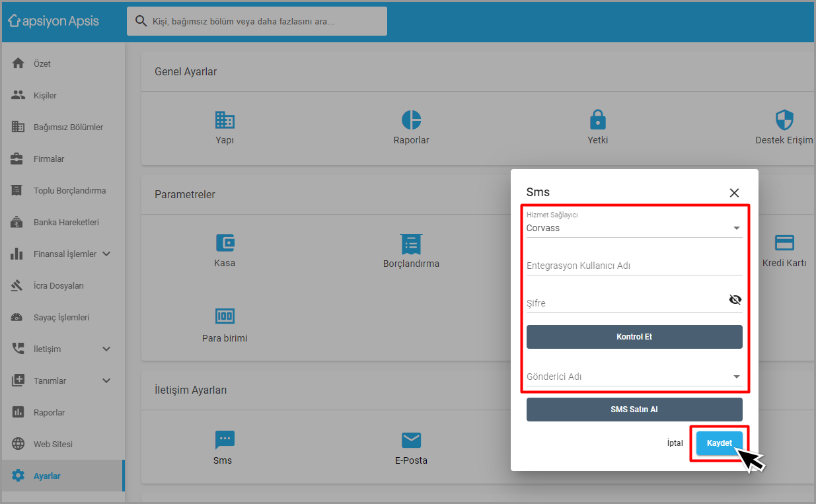The width and height of the screenshot is (816, 504).
Task: Open Yapı building icon
Action: 225,120
